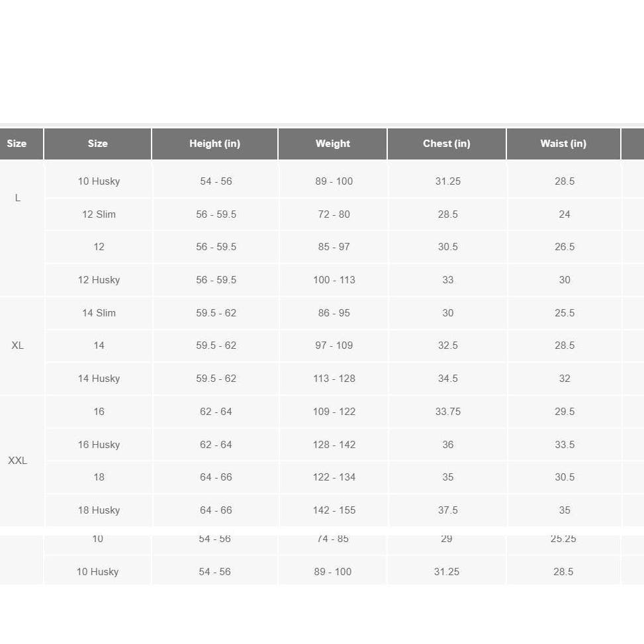The image size is (644, 644).
Task: Select the L size group cell
Action: click(x=18, y=198)
